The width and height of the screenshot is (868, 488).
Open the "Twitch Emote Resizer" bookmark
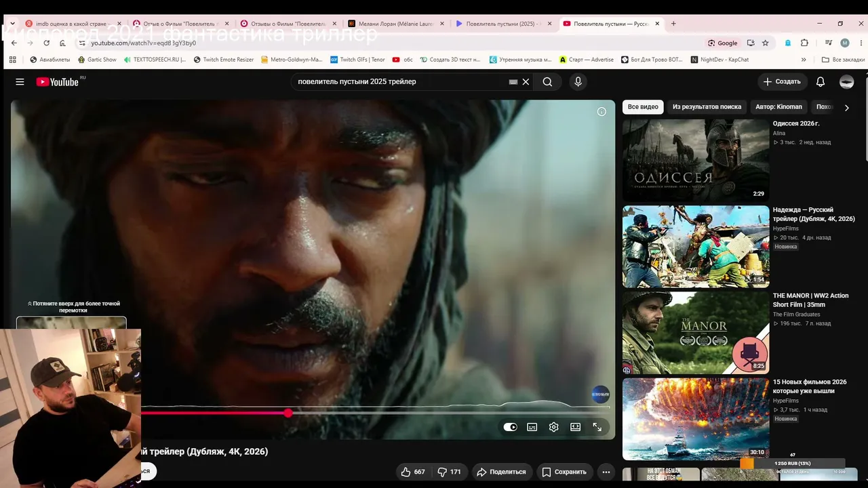223,60
